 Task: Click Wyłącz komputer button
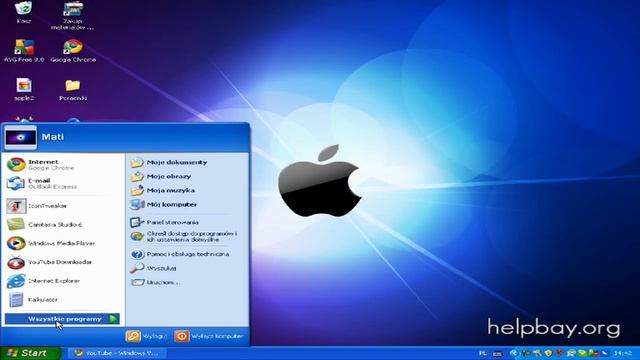(209, 336)
